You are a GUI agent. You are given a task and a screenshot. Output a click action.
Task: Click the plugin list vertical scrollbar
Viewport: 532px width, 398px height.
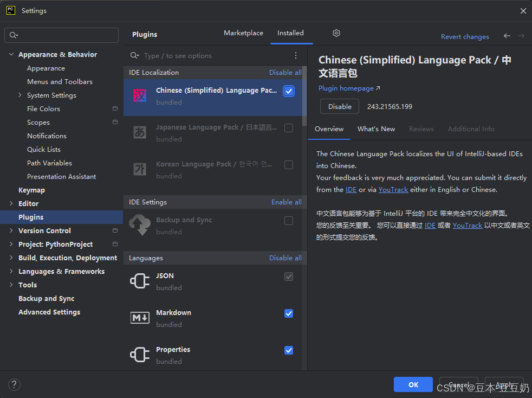click(x=304, y=96)
